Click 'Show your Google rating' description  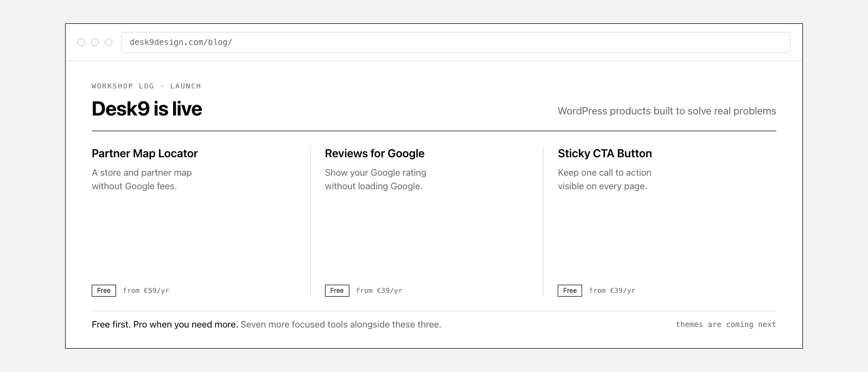[375, 172]
